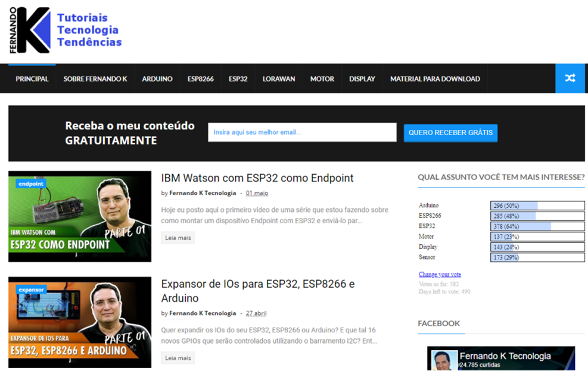This screenshot has width=588, height=371.
Task: Click the '24.785 curtidas' likes count
Action: click(480, 364)
